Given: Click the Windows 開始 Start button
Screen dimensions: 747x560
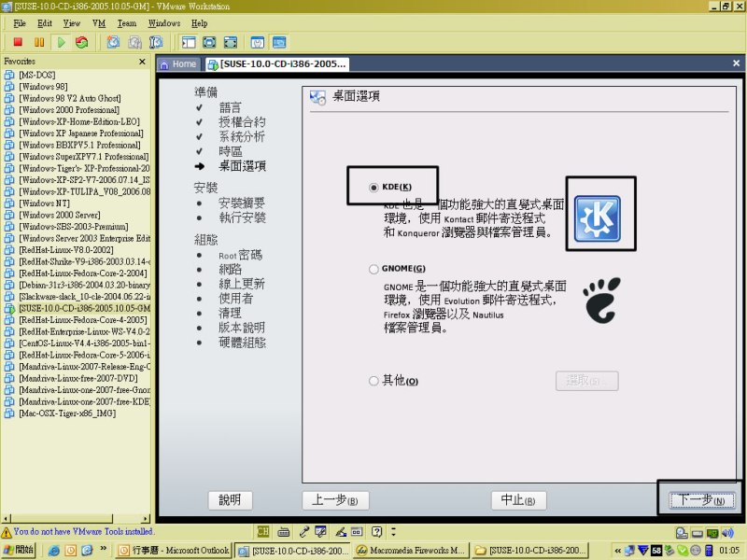Looking at the screenshot, I should pos(19,550).
